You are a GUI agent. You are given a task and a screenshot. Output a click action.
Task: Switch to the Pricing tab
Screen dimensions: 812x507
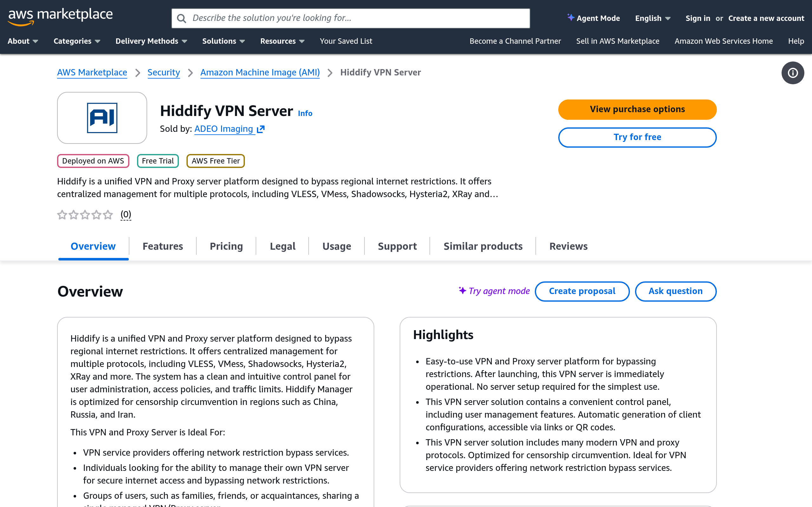click(226, 246)
